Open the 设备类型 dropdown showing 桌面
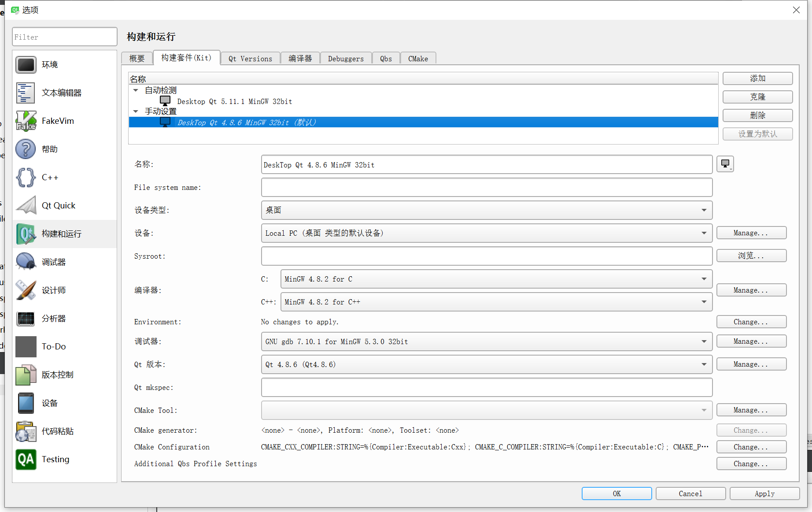Screen dimensions: 812x512 tap(487, 210)
